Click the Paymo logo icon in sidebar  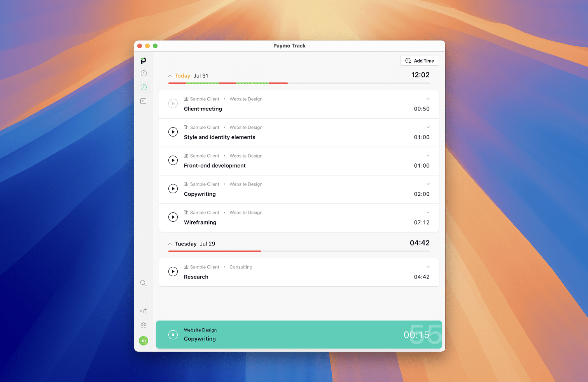[x=143, y=61]
